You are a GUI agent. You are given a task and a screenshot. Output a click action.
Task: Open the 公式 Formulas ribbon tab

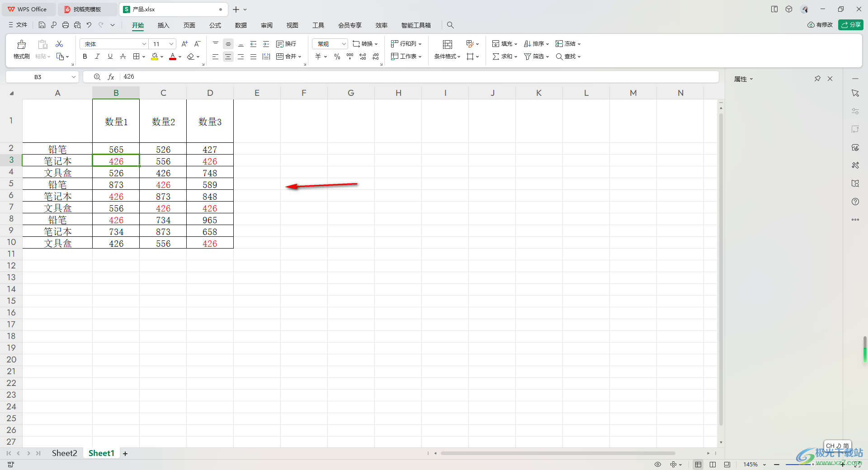pos(215,25)
